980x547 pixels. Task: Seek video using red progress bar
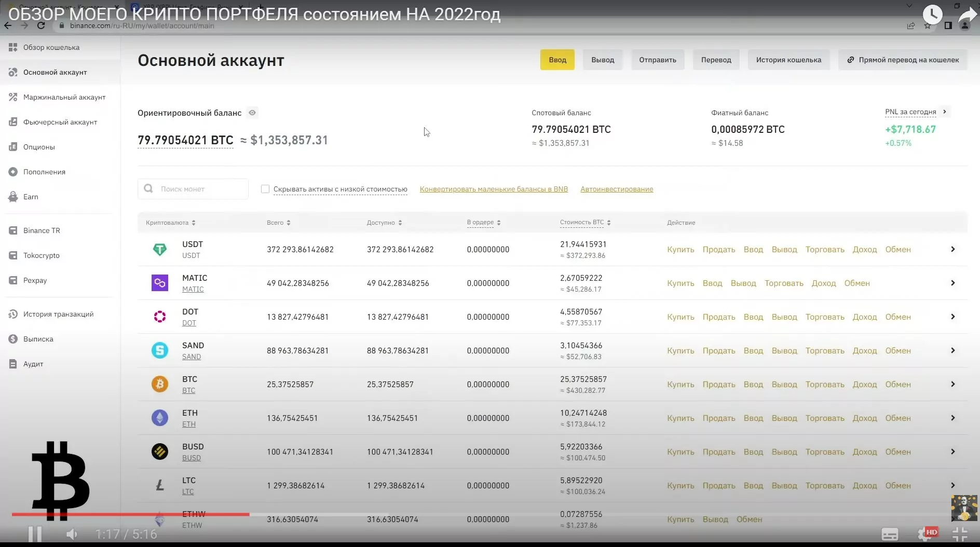pyautogui.click(x=130, y=514)
